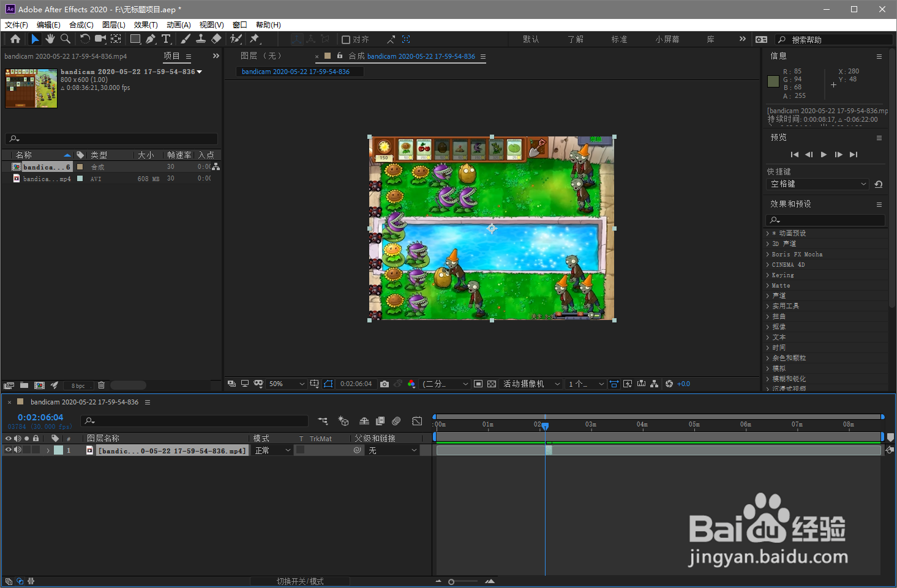This screenshot has height=588, width=897.
Task: Select the Eraser tool
Action: click(216, 39)
